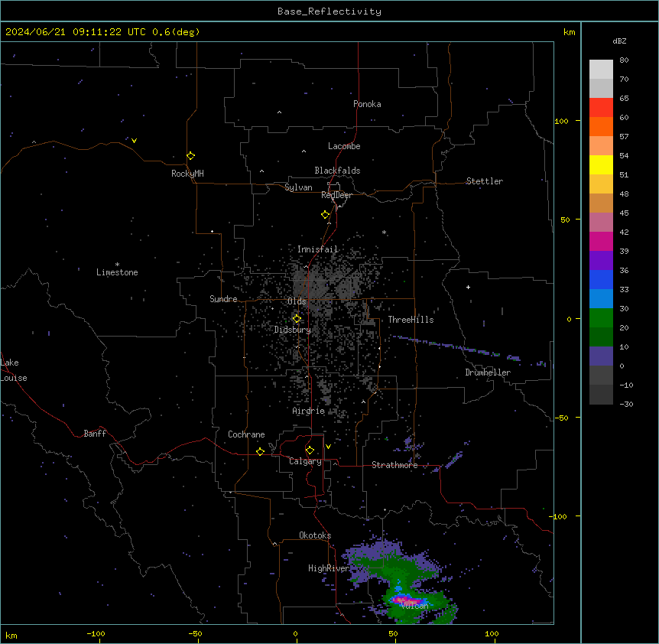Click the Drumheller label

[x=488, y=372]
